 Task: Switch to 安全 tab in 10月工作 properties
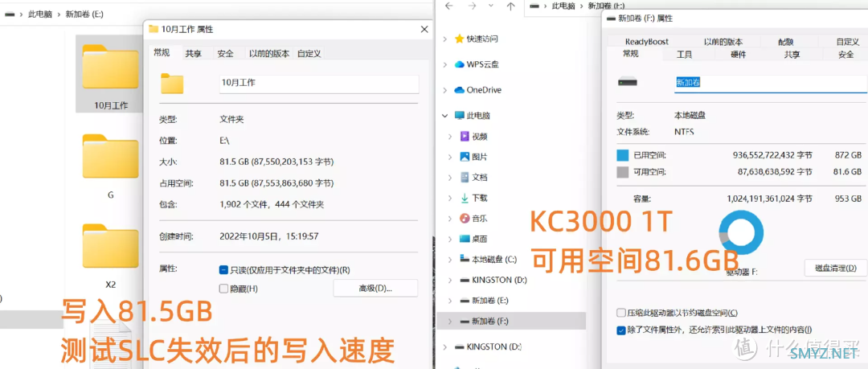point(225,54)
